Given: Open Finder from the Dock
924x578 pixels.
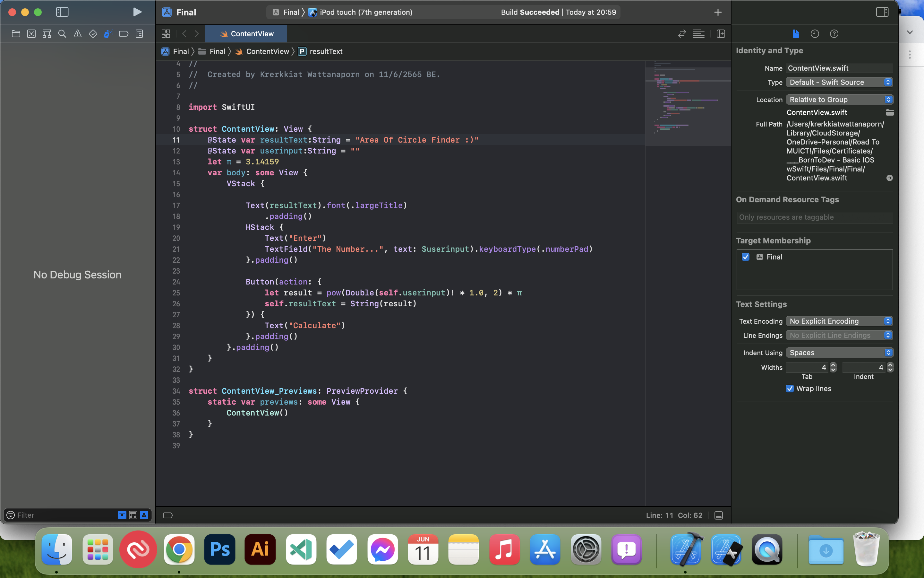Looking at the screenshot, I should (56, 549).
